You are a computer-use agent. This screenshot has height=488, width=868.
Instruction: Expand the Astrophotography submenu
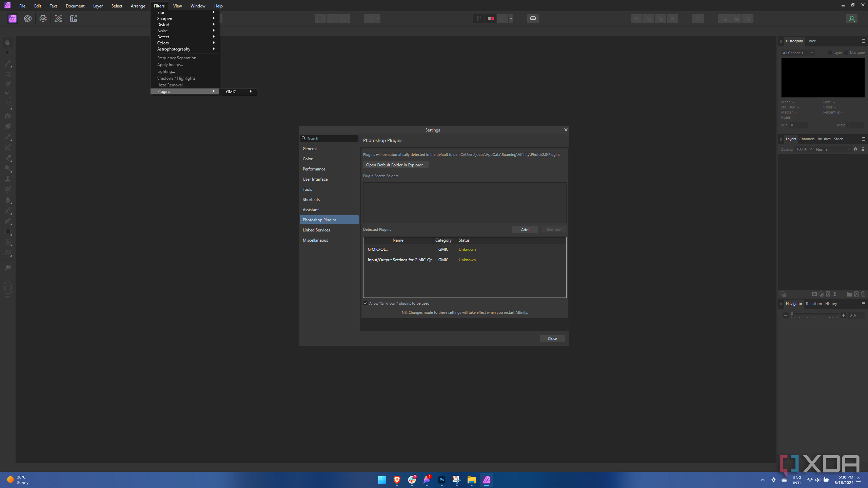[185, 49]
